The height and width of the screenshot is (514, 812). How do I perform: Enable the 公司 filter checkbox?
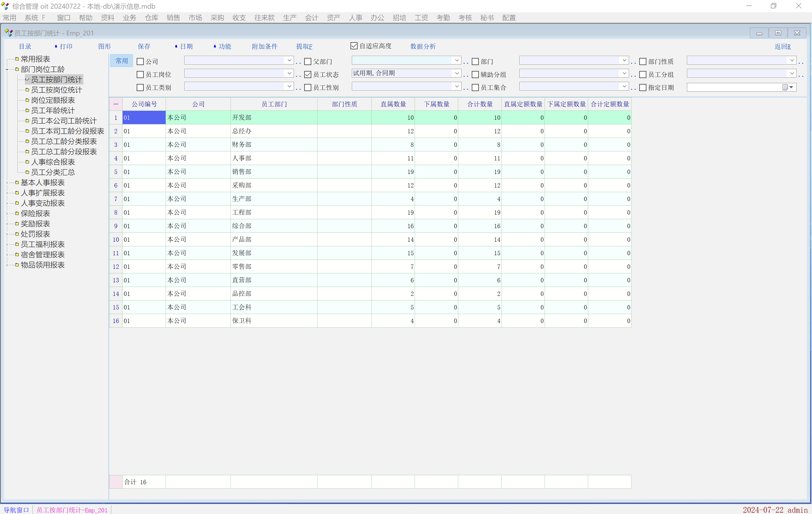pos(140,62)
